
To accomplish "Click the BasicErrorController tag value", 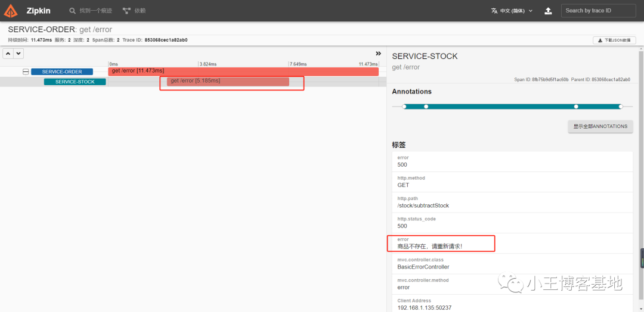I will click(x=423, y=267).
